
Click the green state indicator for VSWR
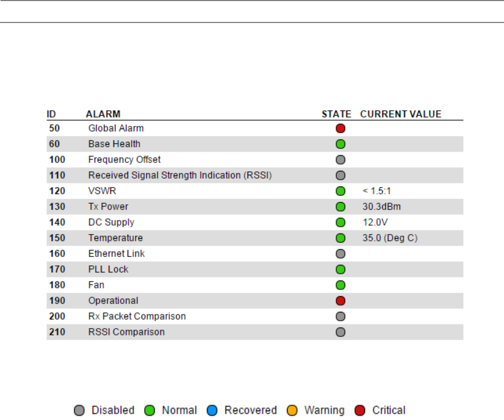pyautogui.click(x=340, y=191)
